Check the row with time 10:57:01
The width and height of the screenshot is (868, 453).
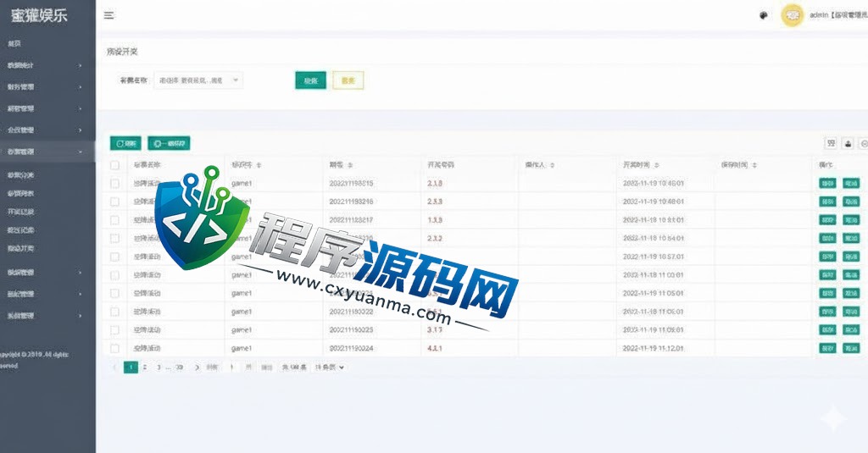click(114, 257)
